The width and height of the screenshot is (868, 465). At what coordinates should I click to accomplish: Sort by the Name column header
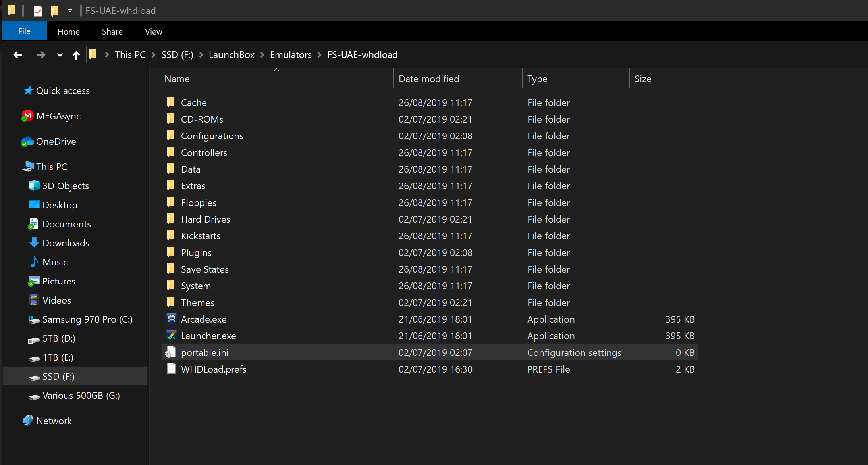177,79
